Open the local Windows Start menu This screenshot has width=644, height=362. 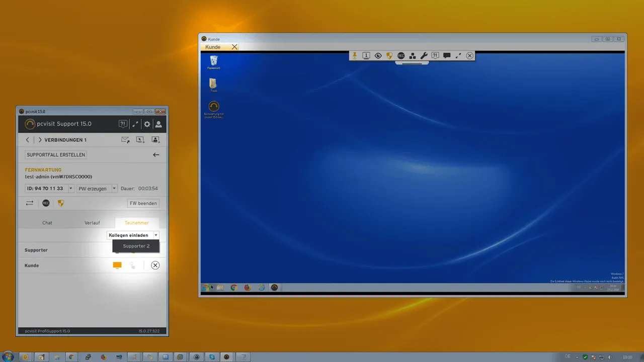click(x=8, y=356)
